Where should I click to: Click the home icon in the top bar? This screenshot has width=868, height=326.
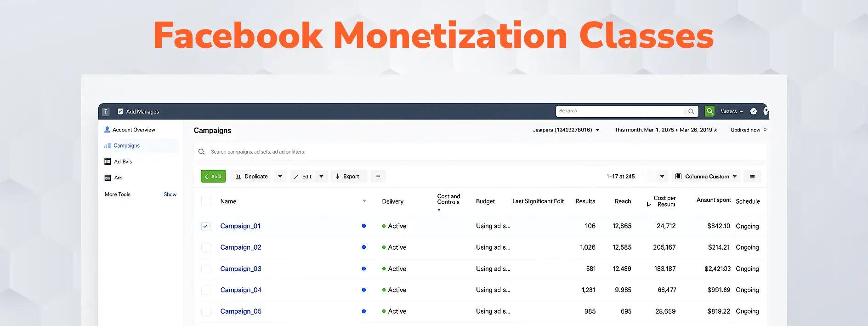click(x=106, y=111)
